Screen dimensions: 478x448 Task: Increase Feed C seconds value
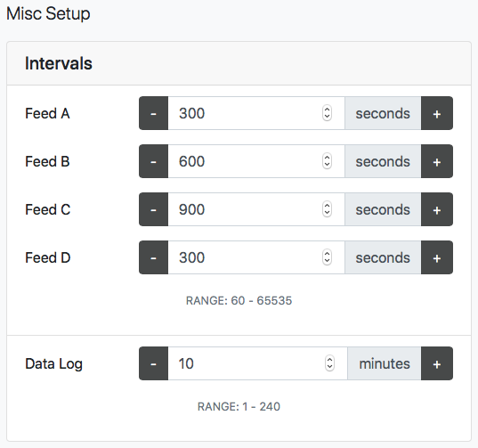437,209
